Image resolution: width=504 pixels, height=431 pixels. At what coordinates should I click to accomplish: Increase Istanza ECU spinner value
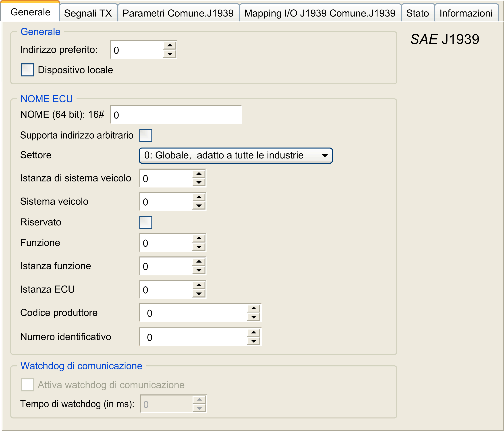[x=199, y=285]
